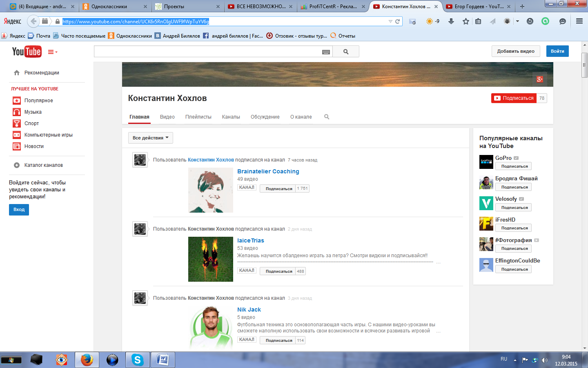
Task: Click the YouTube logo
Action: (27, 52)
